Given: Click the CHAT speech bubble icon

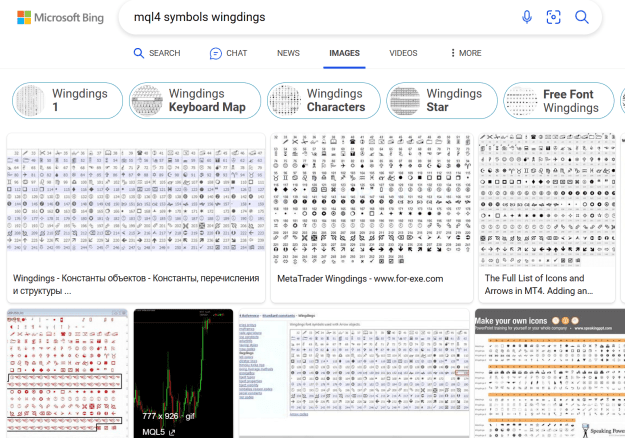Looking at the screenshot, I should click(x=215, y=53).
